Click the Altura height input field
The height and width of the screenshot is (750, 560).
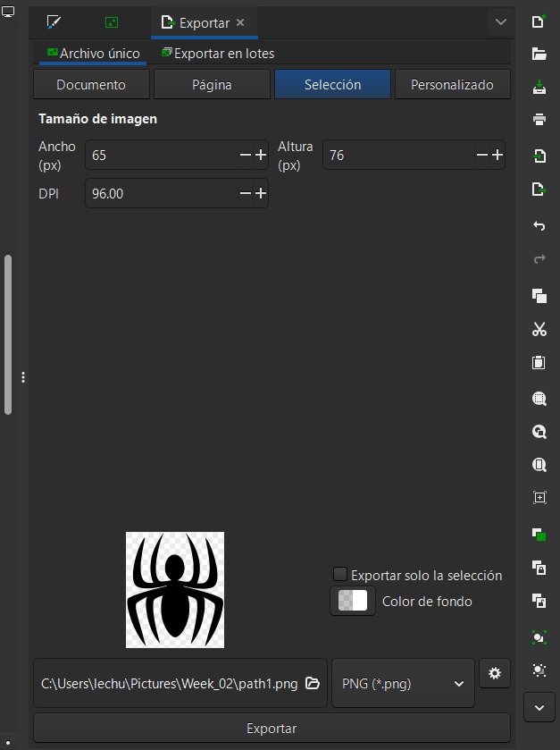[398, 155]
